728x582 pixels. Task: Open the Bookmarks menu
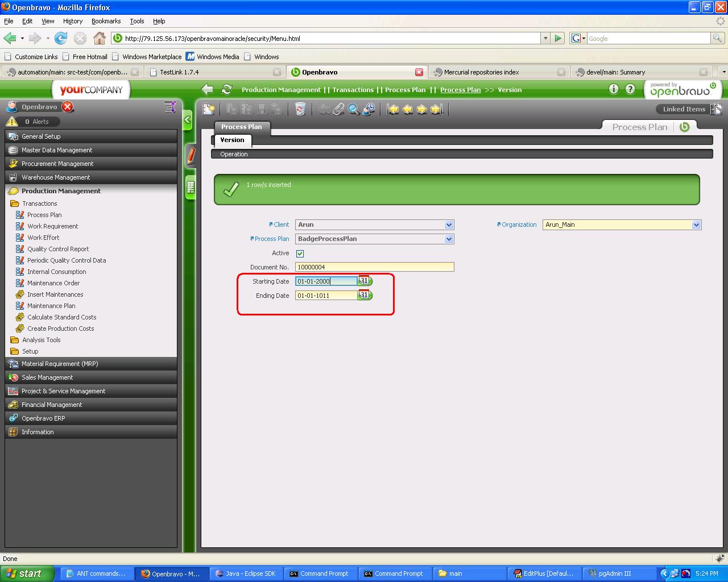click(106, 21)
